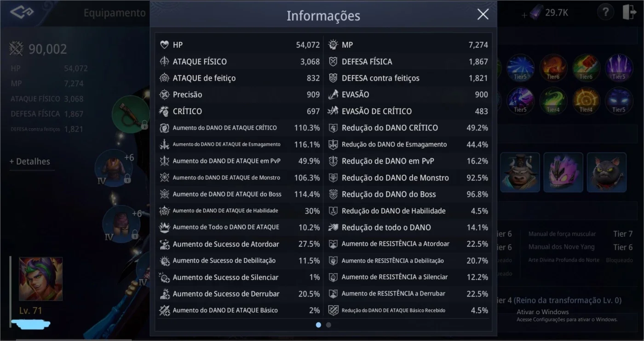
Task: Open the help question mark icon
Action: click(605, 12)
